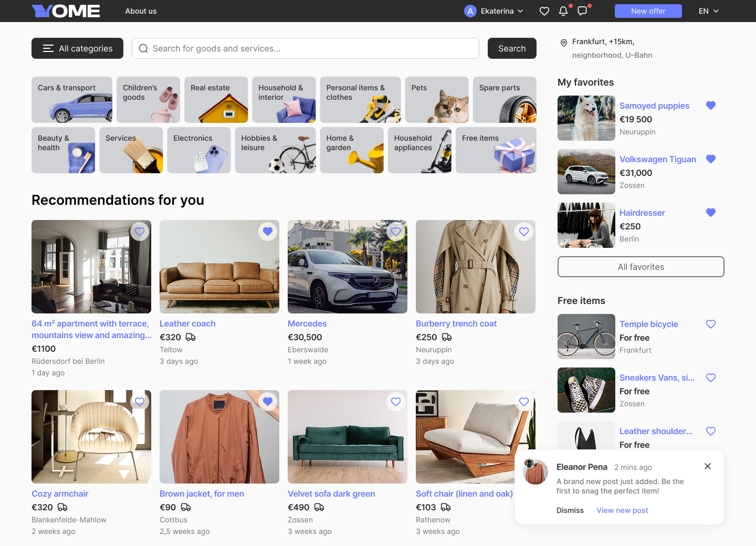
Task: Go to About us page
Action: point(141,11)
